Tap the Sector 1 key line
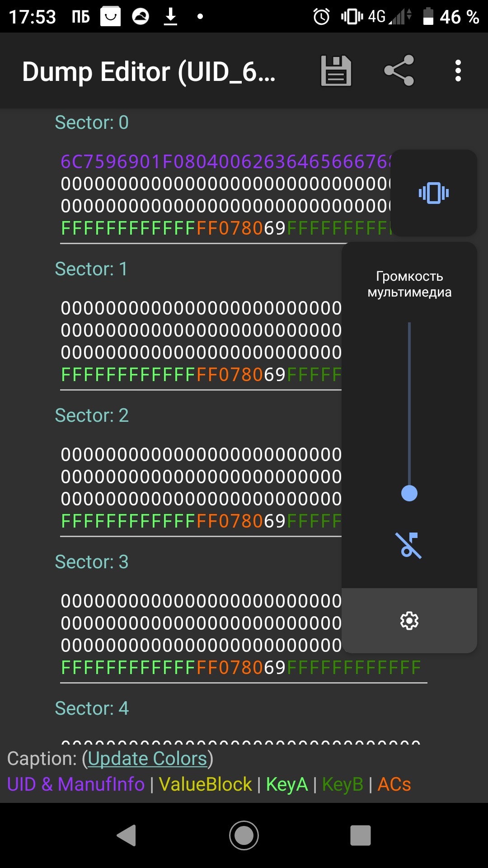488x868 pixels. 201,375
